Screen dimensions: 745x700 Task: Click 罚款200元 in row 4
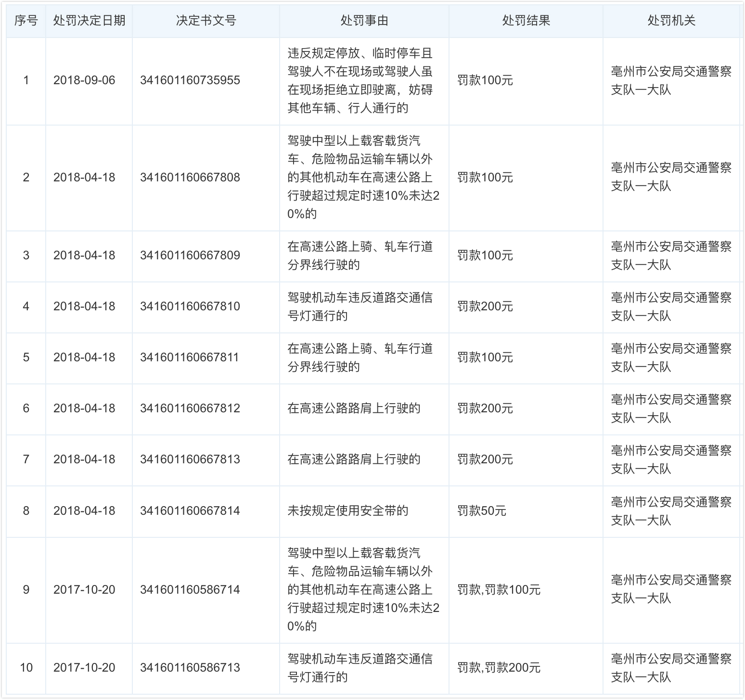pyautogui.click(x=485, y=306)
